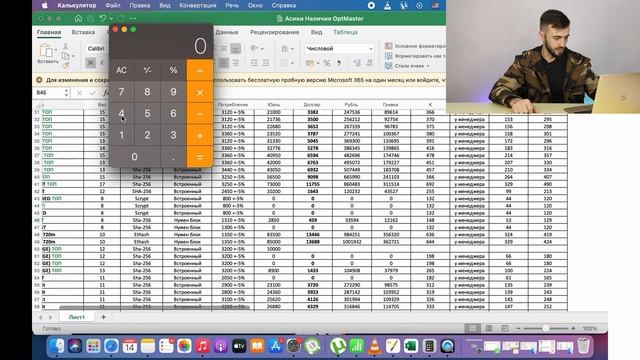Viewport: 640px width, 360px height.
Task: Switch to Page Layout view in status bar
Action: 489,328
